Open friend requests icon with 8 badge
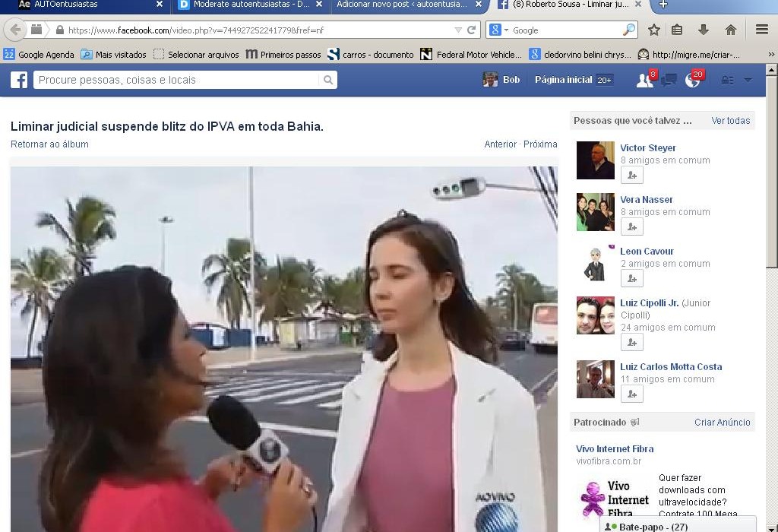The width and height of the screenshot is (778, 532). click(644, 80)
